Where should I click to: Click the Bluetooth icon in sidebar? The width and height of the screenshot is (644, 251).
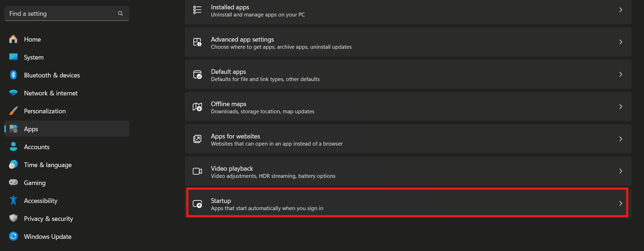[13, 75]
